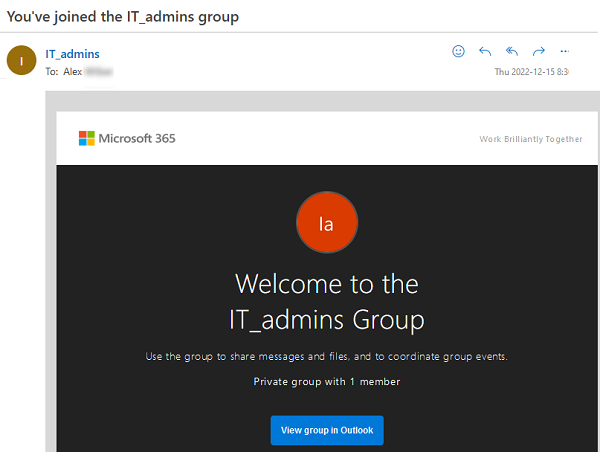Click the Welcome to the IT_admins Group heading
Viewport: 600px width, 452px height.
tap(327, 302)
